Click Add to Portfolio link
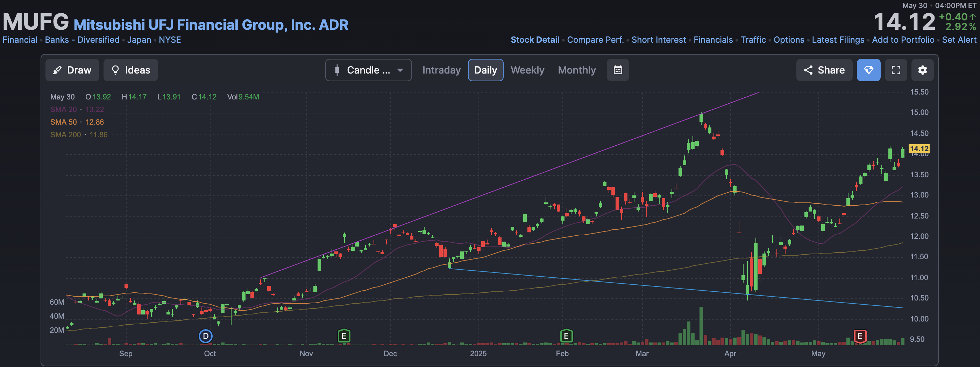The height and width of the screenshot is (367, 980). 903,40
